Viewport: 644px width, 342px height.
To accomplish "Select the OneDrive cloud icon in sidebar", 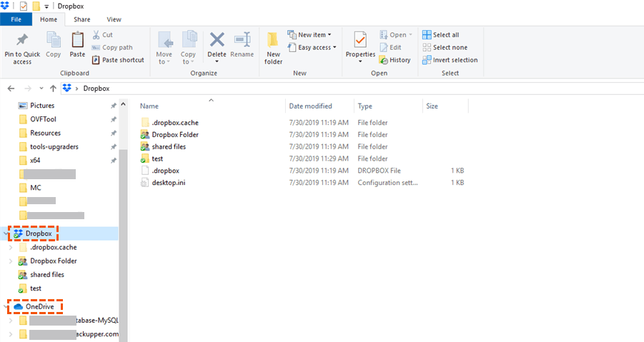I will point(19,307).
